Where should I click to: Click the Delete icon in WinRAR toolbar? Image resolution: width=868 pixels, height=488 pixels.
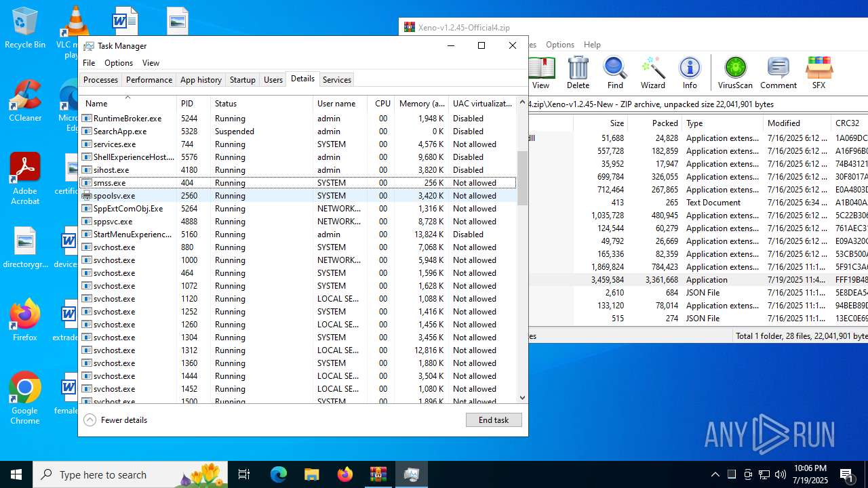578,72
